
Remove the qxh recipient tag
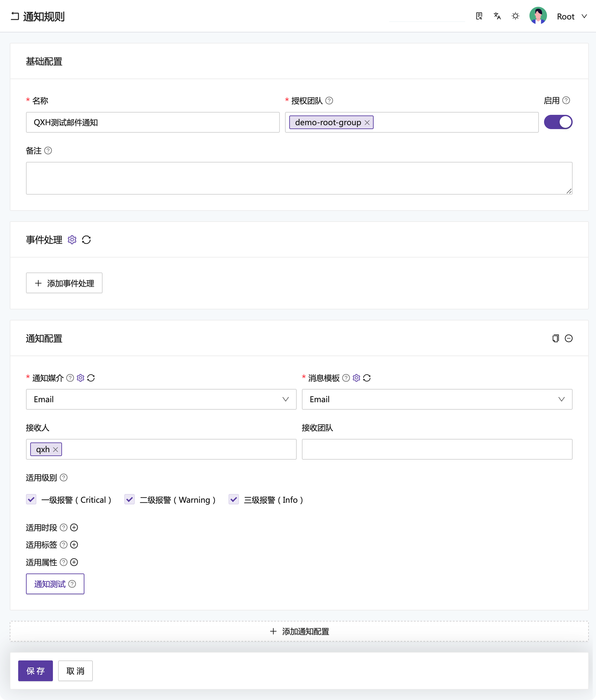point(56,449)
